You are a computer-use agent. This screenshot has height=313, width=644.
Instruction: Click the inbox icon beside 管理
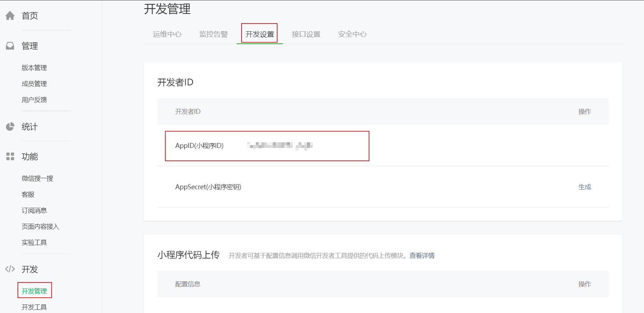pos(10,46)
